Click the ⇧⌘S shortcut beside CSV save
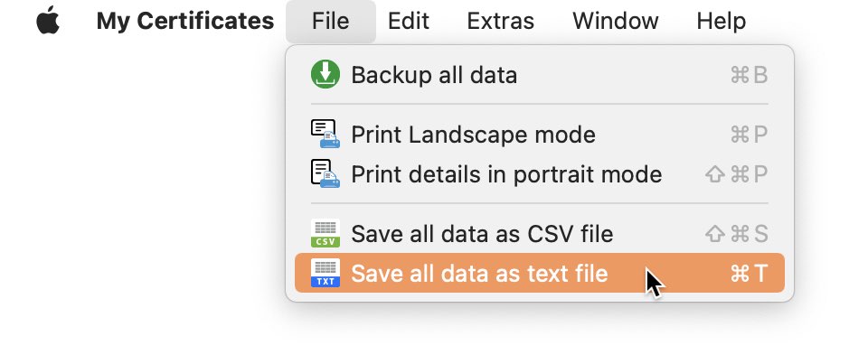Image resolution: width=868 pixels, height=364 pixels. point(737,233)
